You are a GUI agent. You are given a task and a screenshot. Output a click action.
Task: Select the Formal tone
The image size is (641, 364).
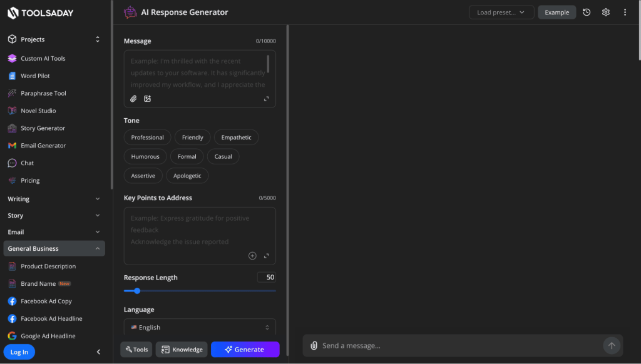[187, 156]
